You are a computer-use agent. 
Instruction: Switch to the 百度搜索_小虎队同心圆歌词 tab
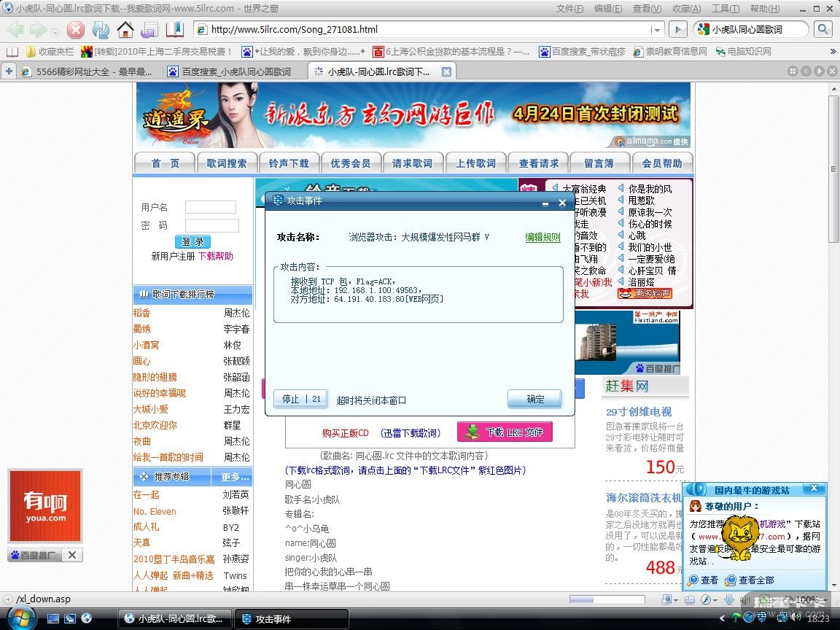236,71
